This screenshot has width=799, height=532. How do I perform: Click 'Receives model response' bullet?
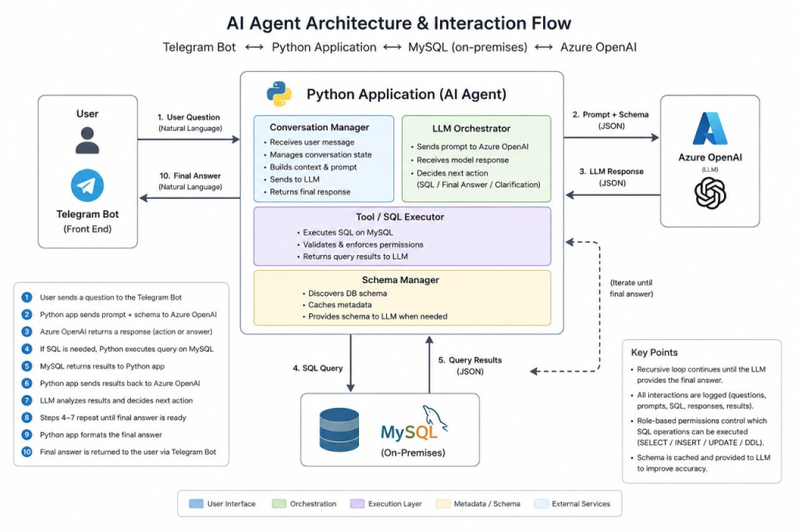point(463,160)
